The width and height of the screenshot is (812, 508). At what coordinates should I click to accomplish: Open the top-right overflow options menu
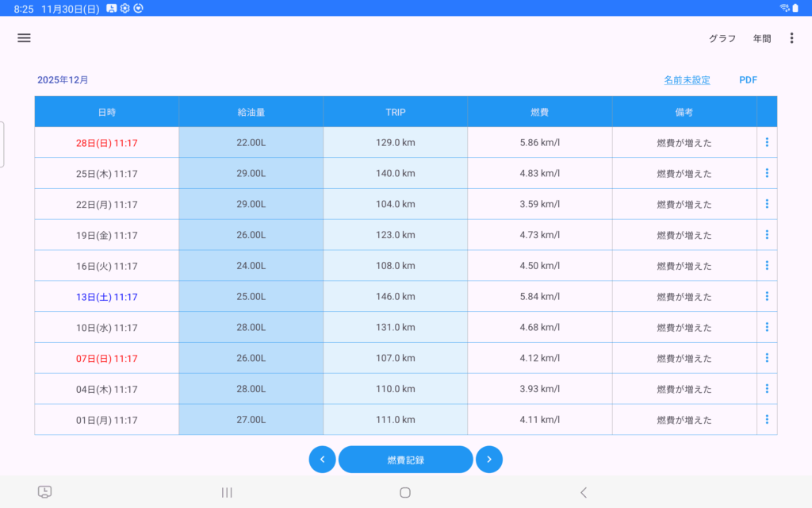[x=791, y=38]
